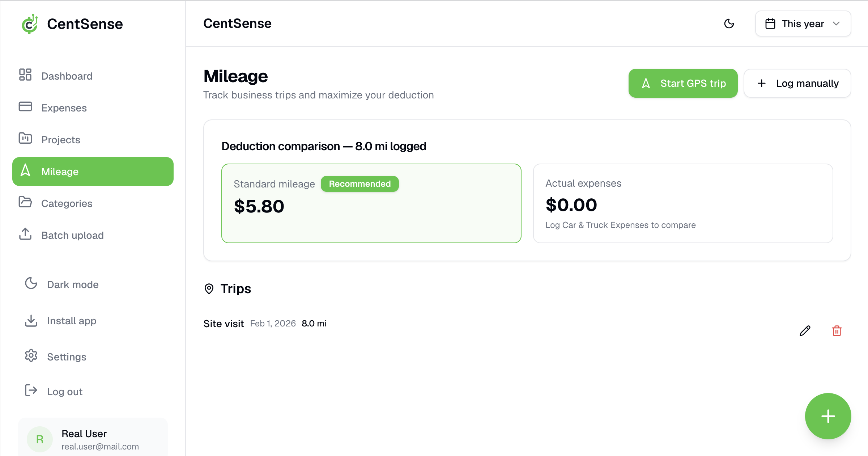Open the This year date range dropdown

pyautogui.click(x=803, y=24)
